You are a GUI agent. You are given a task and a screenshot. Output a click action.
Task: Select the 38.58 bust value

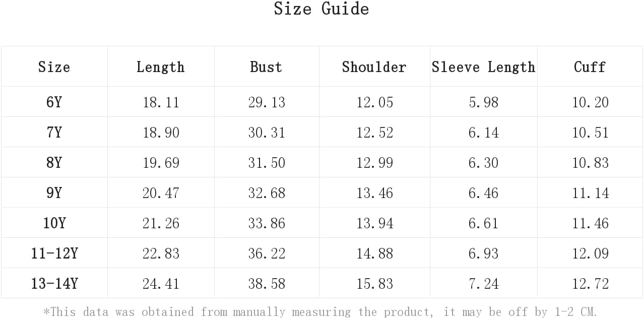pos(267,284)
